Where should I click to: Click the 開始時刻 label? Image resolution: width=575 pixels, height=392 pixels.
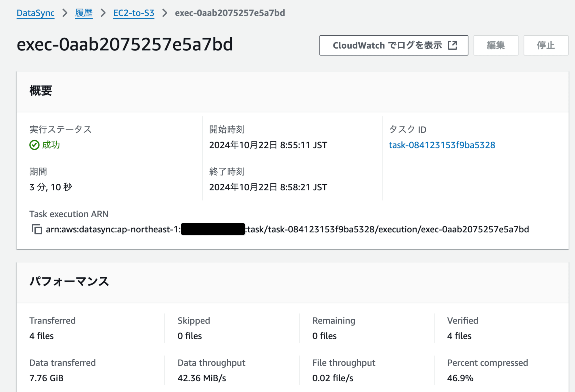227,129
